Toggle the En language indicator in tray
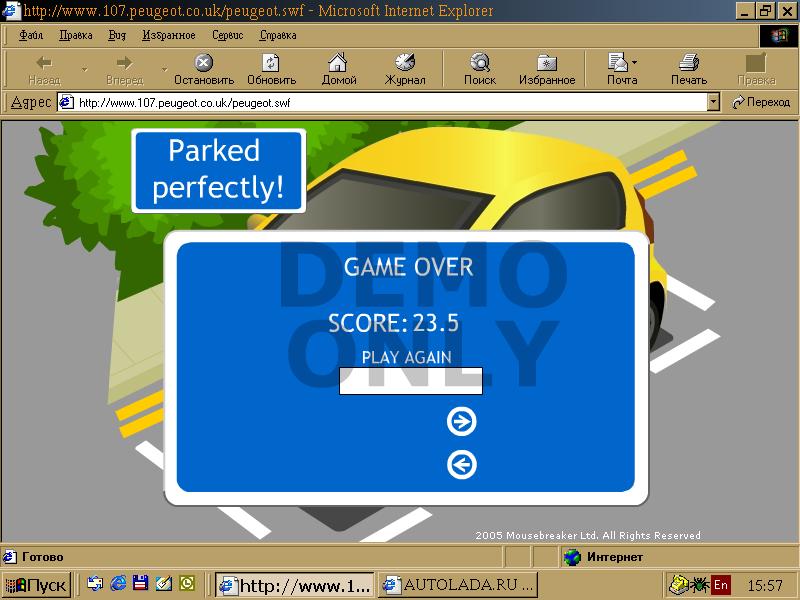This screenshot has height=600, width=800. 720,584
